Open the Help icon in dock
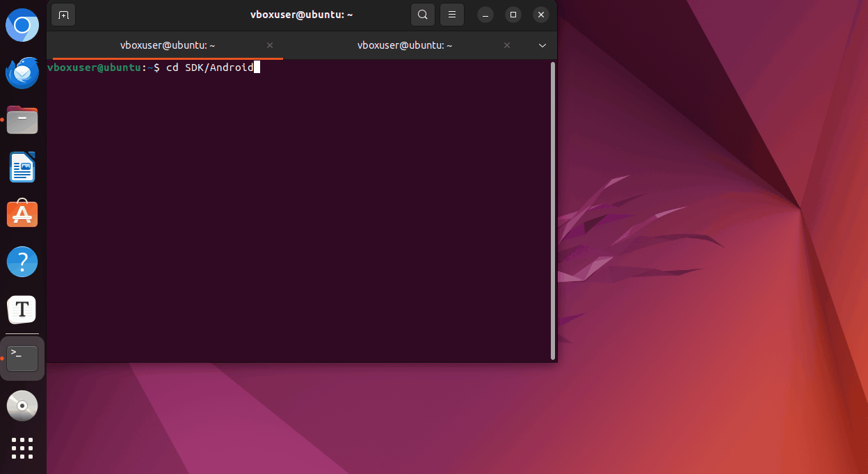Viewport: 868px width, 474px height. (22, 262)
